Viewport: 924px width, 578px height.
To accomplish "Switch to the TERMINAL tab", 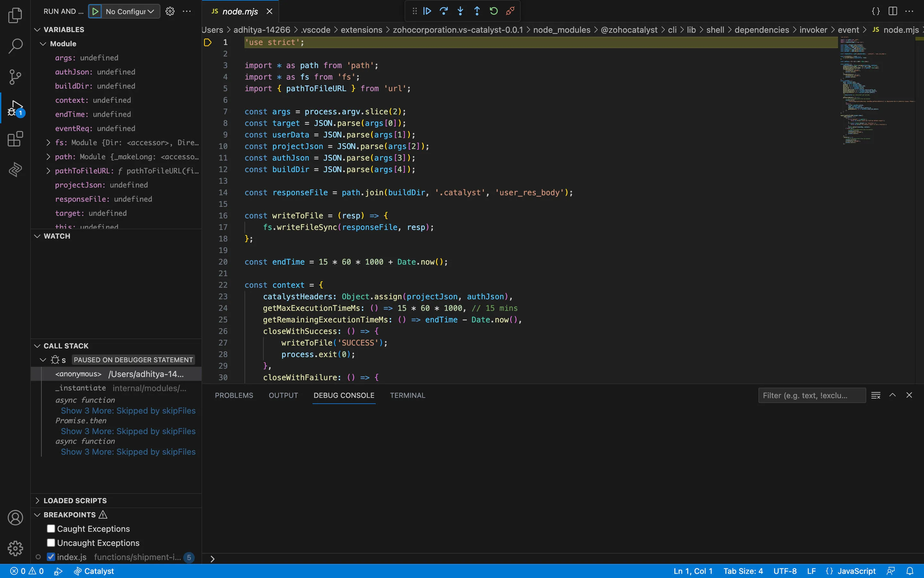I will pyautogui.click(x=407, y=395).
